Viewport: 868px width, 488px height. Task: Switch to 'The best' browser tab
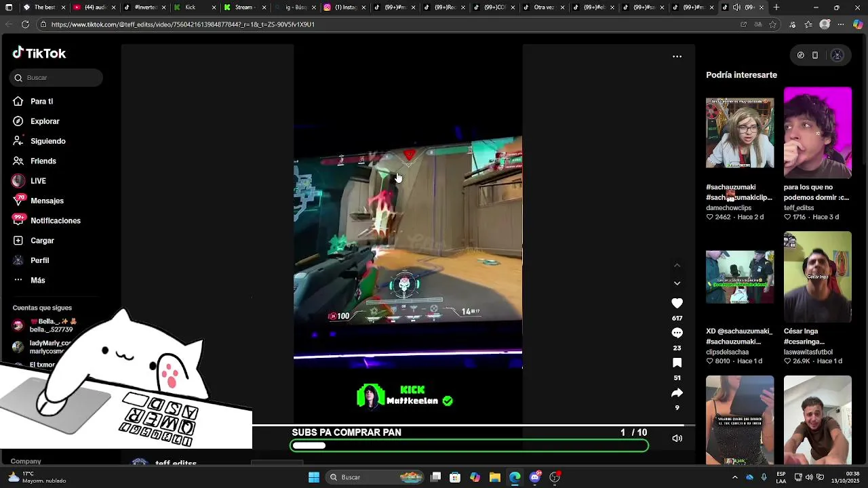click(x=45, y=7)
